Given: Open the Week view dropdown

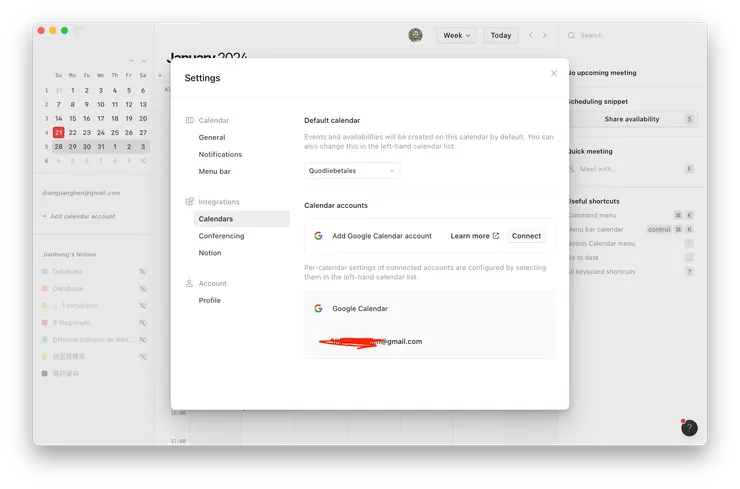Looking at the screenshot, I should point(456,35).
